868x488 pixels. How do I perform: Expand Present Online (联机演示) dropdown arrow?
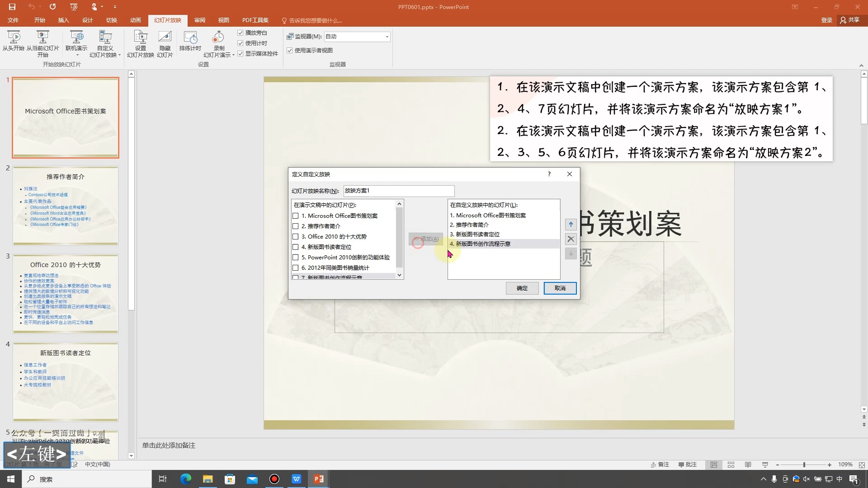77,55
